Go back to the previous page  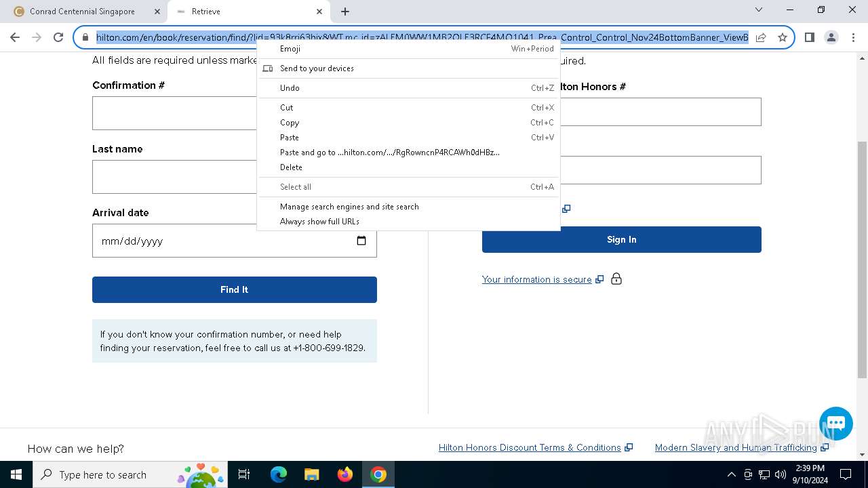(15, 37)
